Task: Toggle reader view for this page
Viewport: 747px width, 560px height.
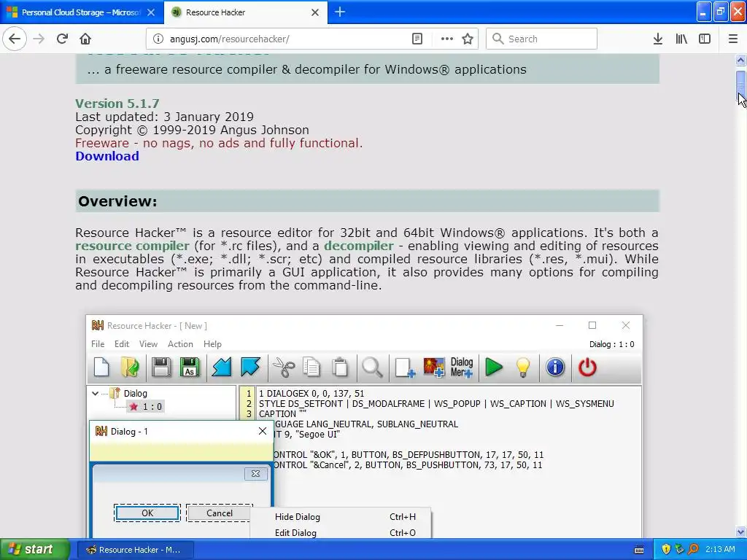Action: [x=417, y=39]
